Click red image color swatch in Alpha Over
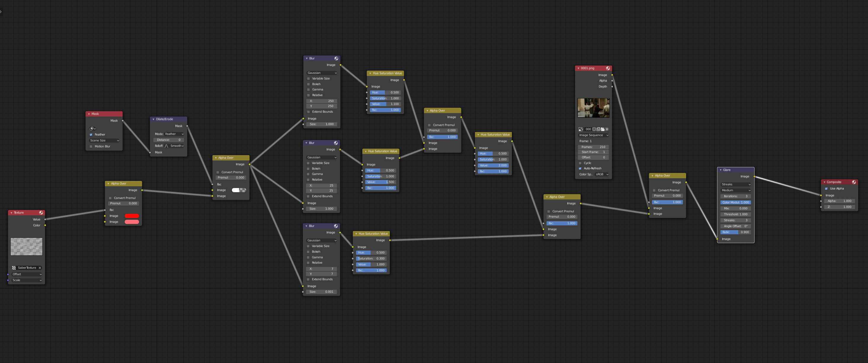 [132, 216]
